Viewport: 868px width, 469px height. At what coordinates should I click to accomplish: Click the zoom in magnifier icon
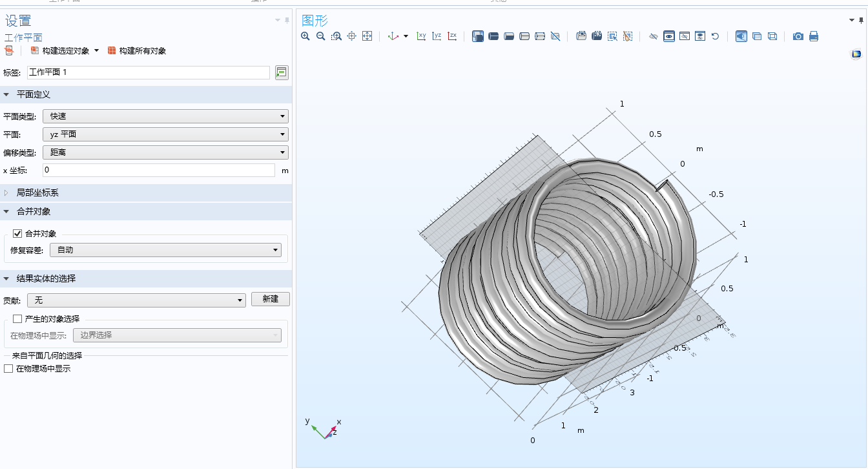(305, 36)
